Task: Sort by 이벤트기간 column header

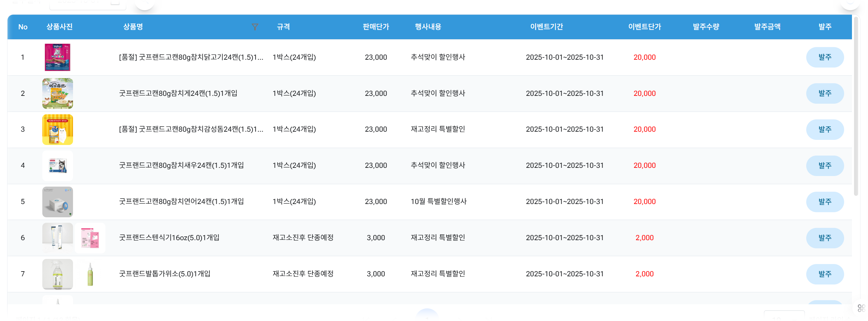Action: pos(546,27)
